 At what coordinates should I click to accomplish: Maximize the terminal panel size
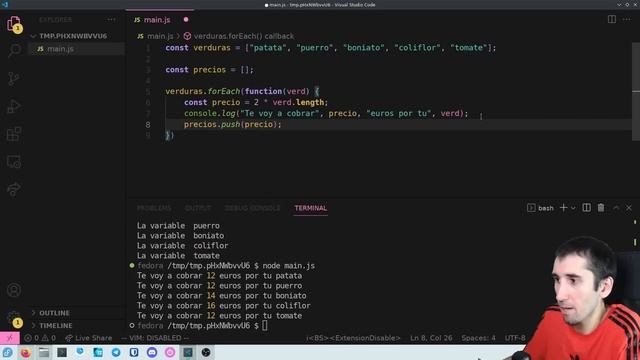coord(616,208)
